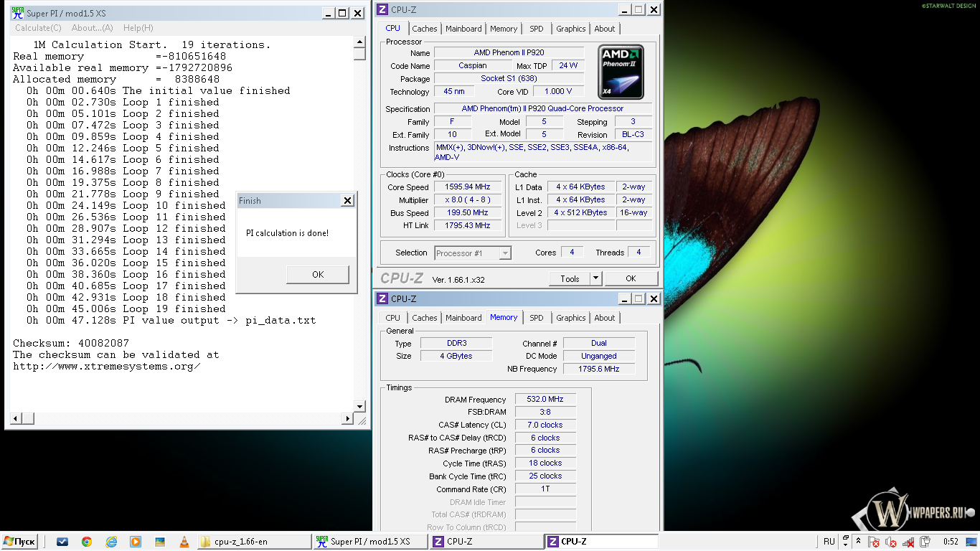The image size is (980, 551).
Task: Click the http://www.xtremesystems.org/ text line
Action: pyautogui.click(x=107, y=366)
